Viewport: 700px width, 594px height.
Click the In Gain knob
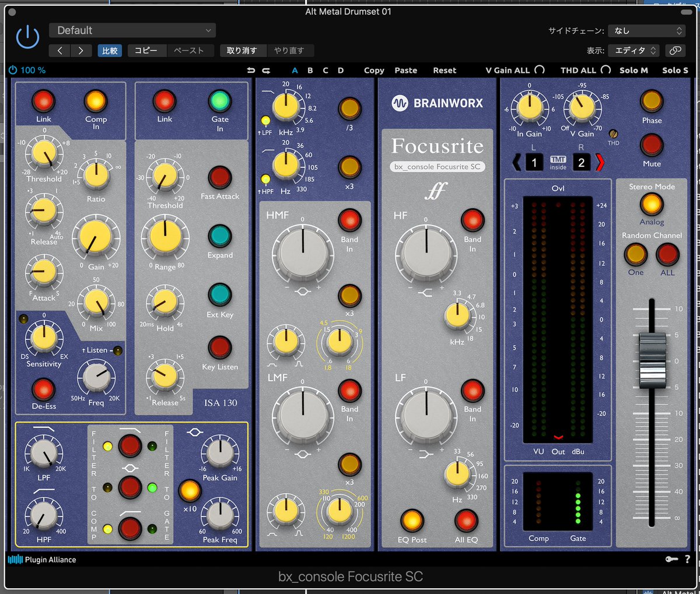(530, 107)
